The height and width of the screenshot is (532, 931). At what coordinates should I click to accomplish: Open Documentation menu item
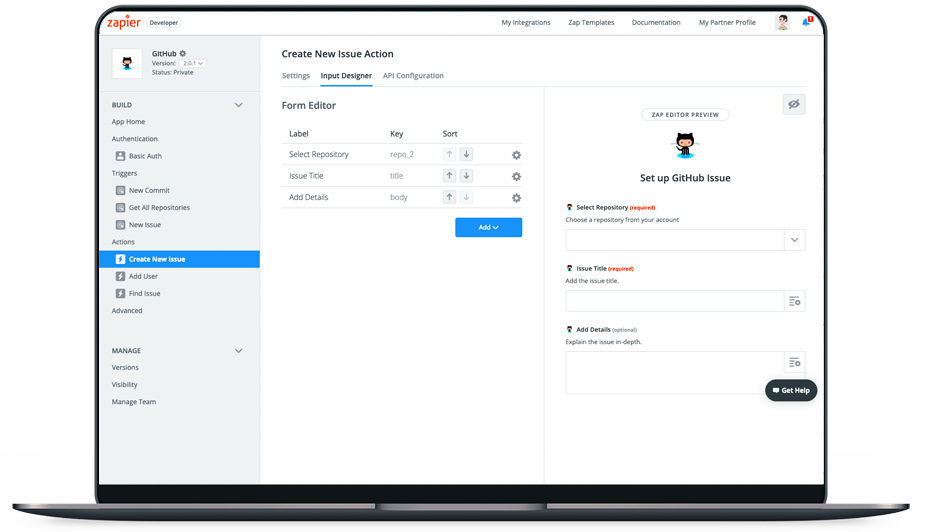[656, 23]
